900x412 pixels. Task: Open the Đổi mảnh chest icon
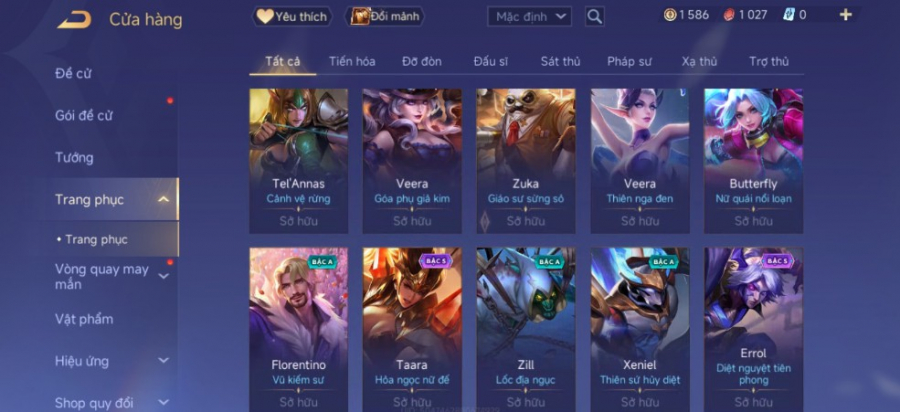pos(360,16)
